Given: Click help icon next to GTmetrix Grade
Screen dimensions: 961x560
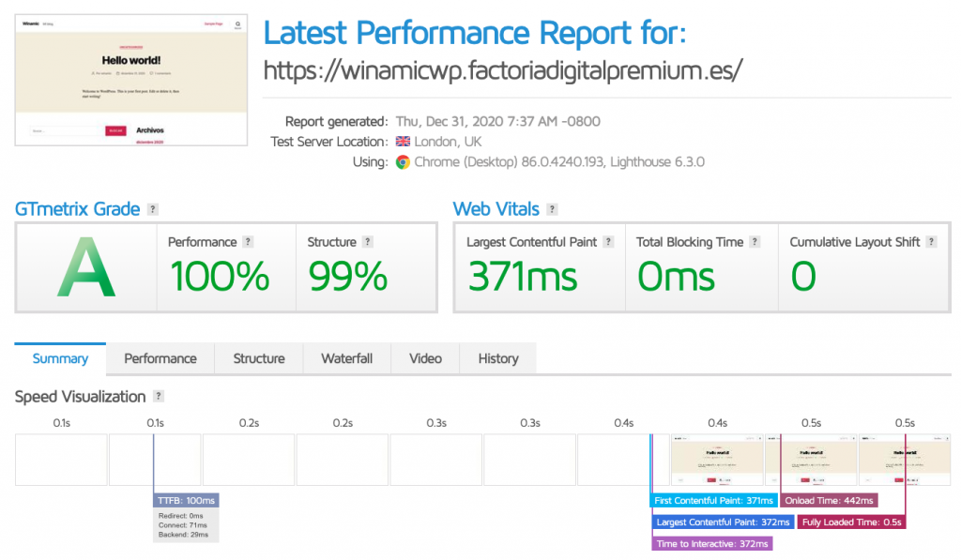Looking at the screenshot, I should coord(153,209).
